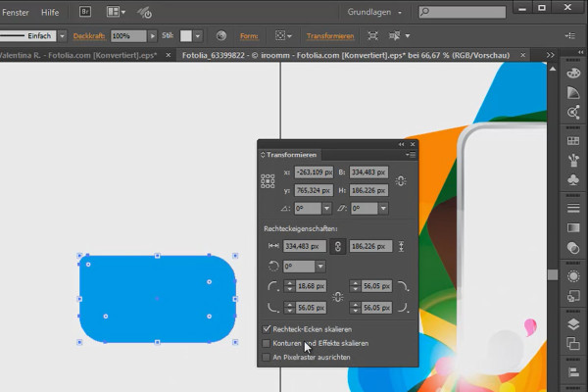
Task: Close the Fotolia_63399822 document tab
Action: (522, 55)
